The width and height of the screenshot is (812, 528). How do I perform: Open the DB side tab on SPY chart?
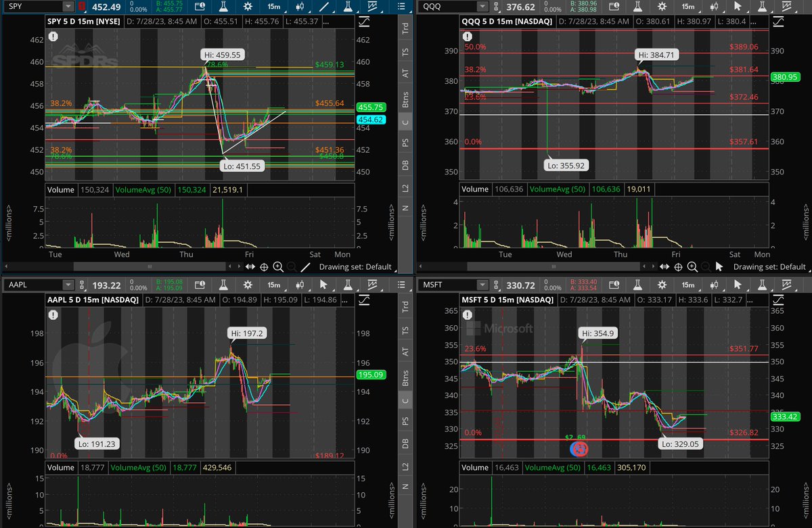pyautogui.click(x=405, y=165)
